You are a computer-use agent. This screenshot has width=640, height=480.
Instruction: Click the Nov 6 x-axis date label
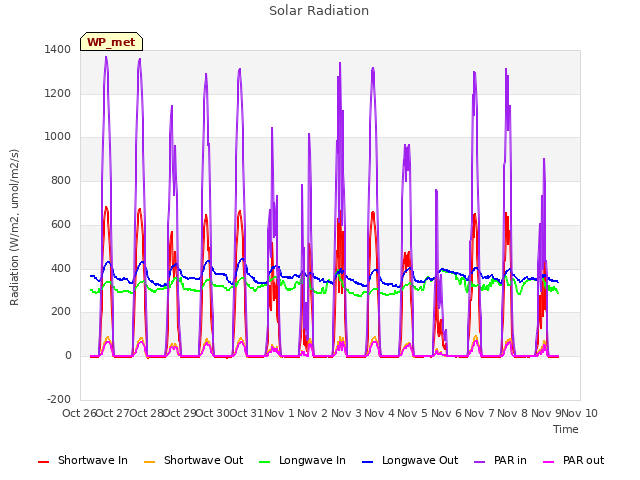pos(446,413)
